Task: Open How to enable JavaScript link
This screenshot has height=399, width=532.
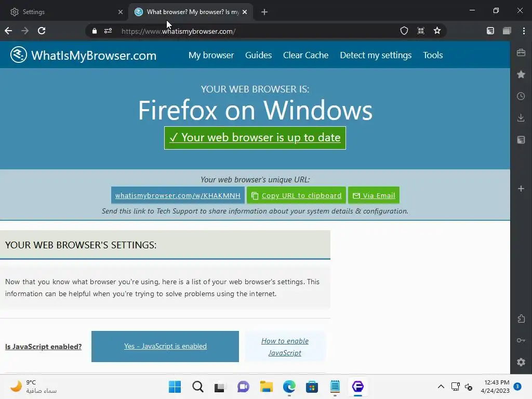Action: click(285, 347)
